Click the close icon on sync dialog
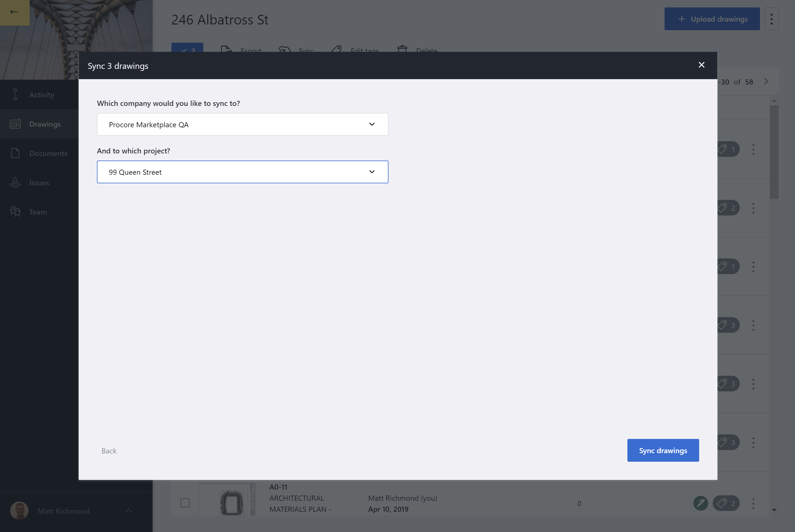Viewport: 795px width, 532px height. [x=702, y=65]
